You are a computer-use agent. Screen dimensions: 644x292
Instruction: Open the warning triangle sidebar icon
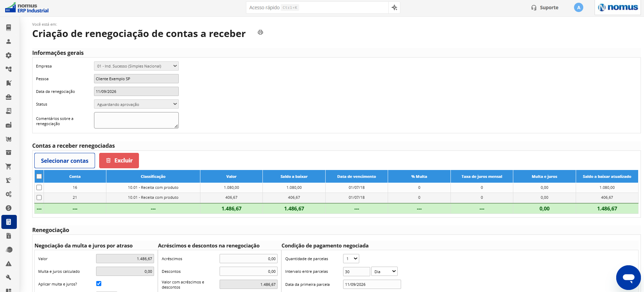point(9,264)
